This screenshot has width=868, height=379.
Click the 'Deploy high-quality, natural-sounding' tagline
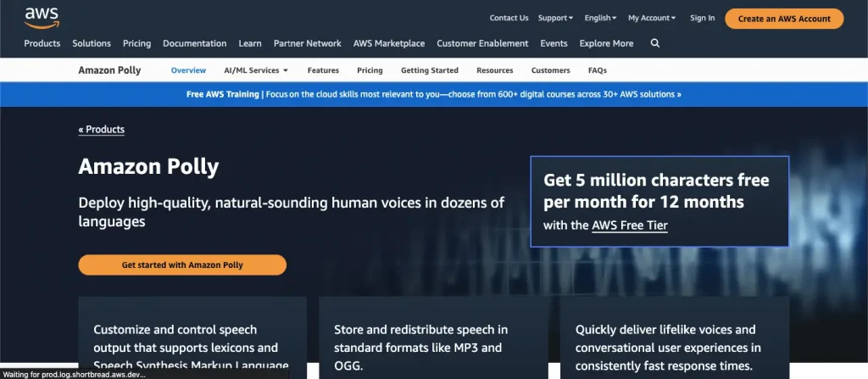[x=292, y=212]
